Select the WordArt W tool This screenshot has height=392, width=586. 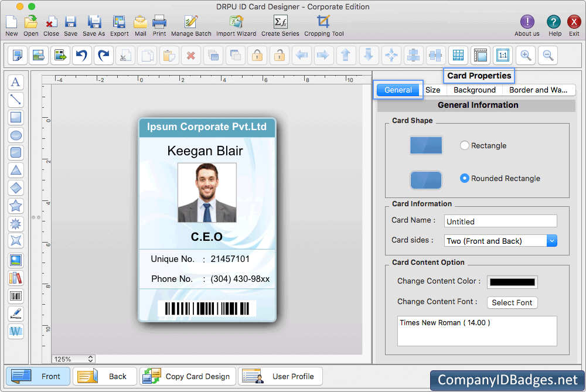pyautogui.click(x=16, y=331)
